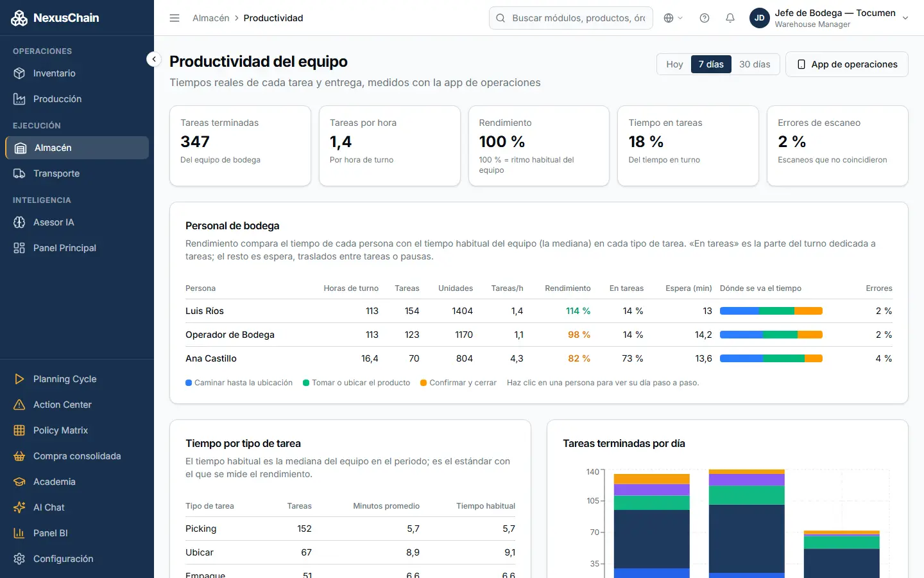
Task: Click the Ubicar task type row
Action: 350,552
